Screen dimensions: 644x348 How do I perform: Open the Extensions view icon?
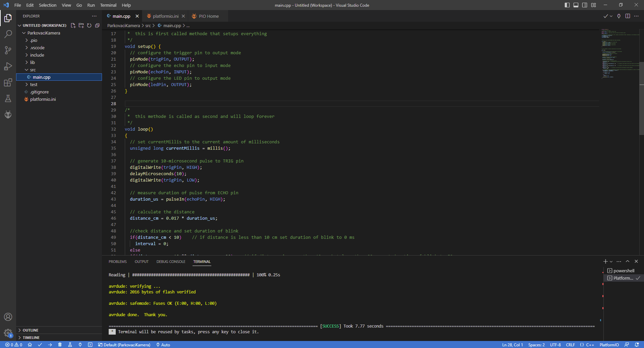tap(8, 82)
